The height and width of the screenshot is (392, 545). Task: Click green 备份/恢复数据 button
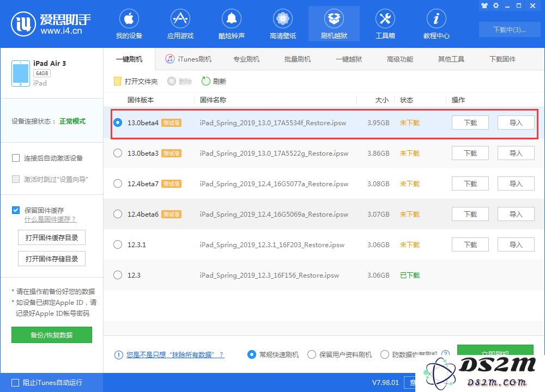click(52, 335)
